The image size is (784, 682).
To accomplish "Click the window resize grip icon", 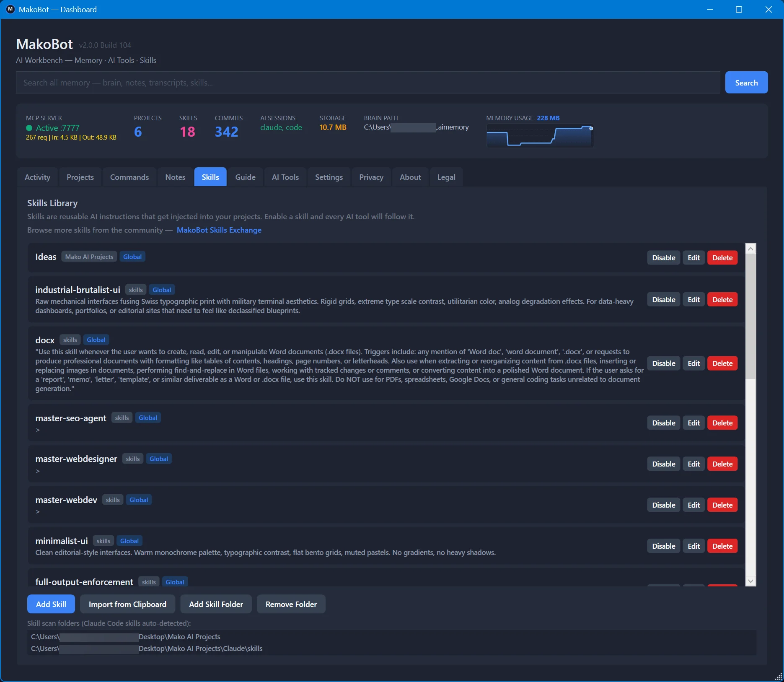I will 778,677.
